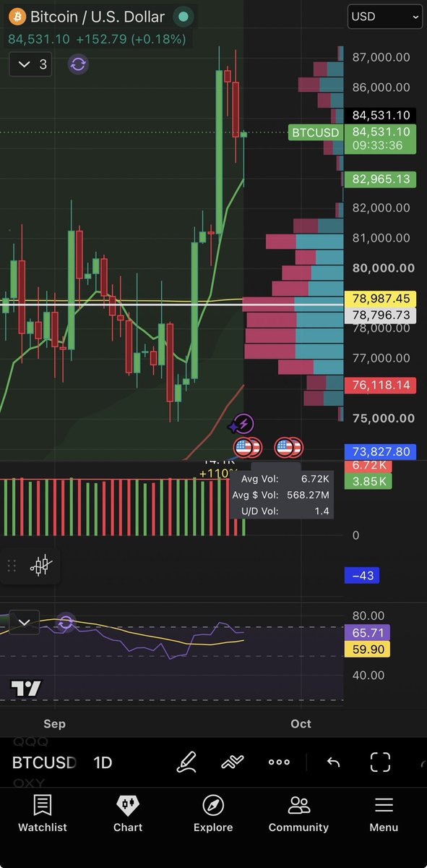Image resolution: width=427 pixels, height=868 pixels.
Task: Tap the purple lightning event icon
Action: [x=243, y=425]
